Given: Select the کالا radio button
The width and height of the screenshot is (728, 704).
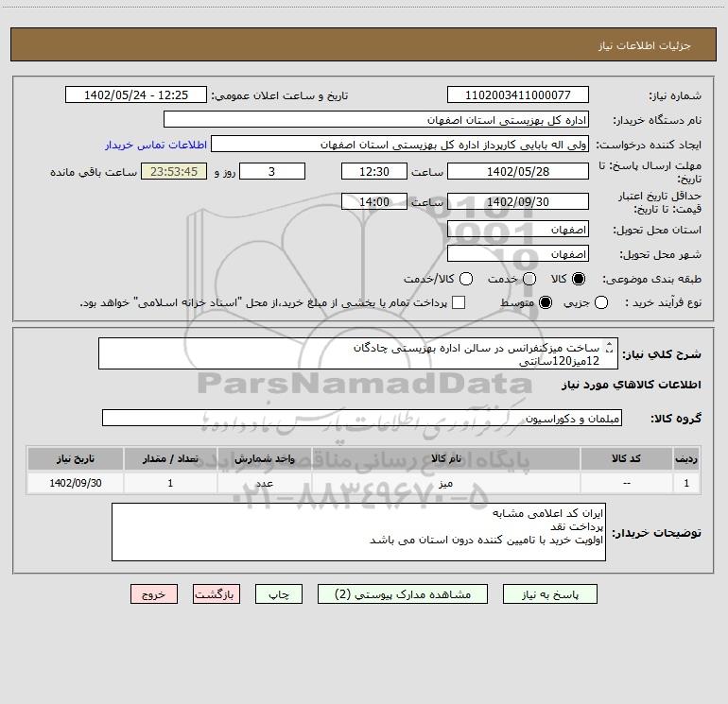Looking at the screenshot, I should click(x=579, y=279).
